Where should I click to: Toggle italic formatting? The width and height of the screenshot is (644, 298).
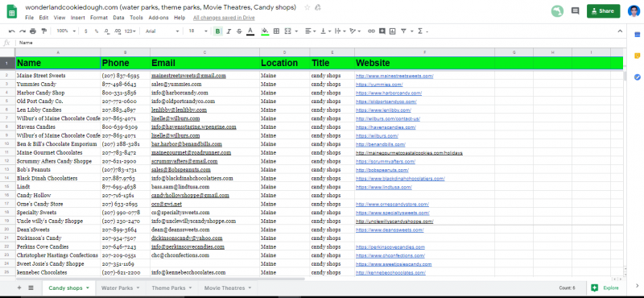[229, 31]
